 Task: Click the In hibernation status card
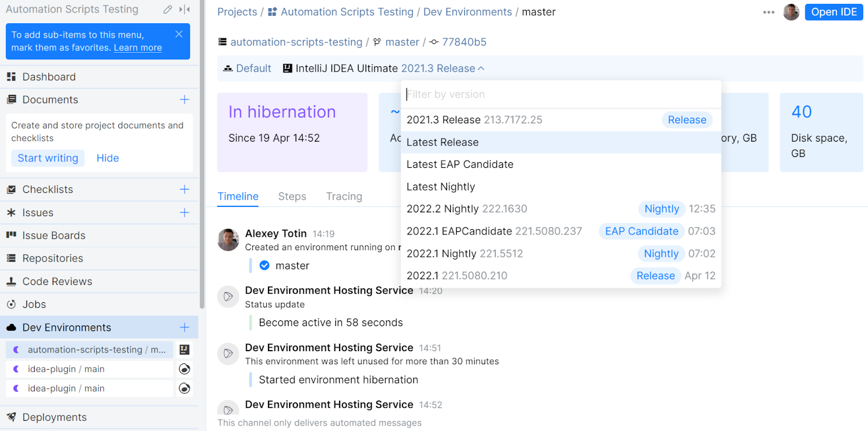292,132
